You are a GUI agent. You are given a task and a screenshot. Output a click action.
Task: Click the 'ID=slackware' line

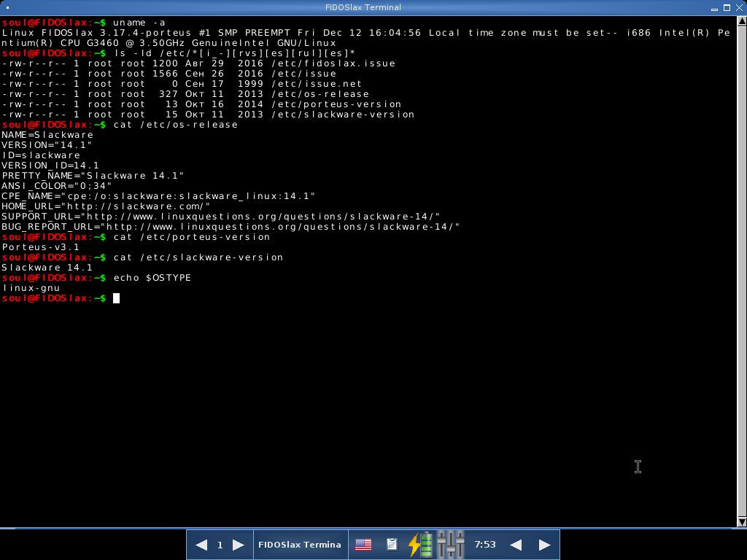[41, 155]
